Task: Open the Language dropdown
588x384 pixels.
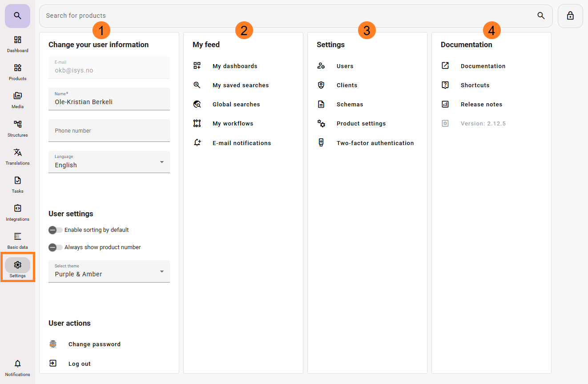Action: tap(109, 162)
